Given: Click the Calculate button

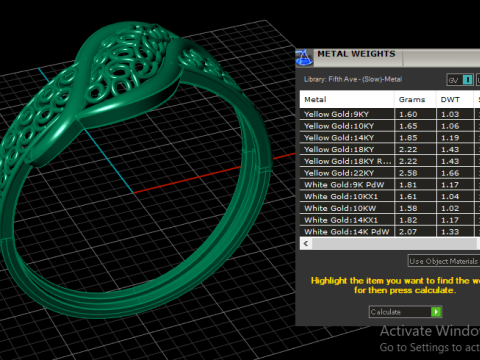Looking at the screenshot, I should click(405, 312).
